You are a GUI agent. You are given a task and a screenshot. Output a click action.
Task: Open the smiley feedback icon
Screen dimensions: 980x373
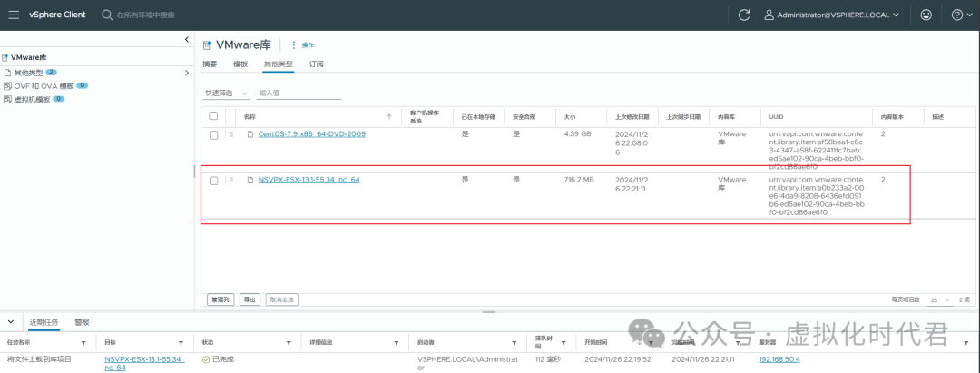click(926, 15)
